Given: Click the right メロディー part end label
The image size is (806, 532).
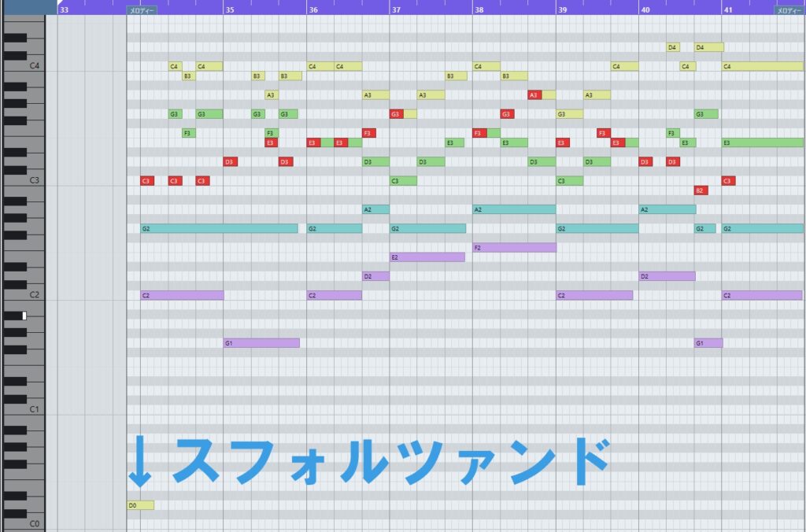Looking at the screenshot, I should click(x=789, y=10).
